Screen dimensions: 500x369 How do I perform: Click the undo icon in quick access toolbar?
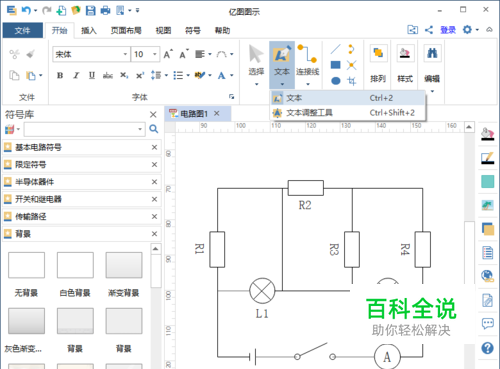pyautogui.click(x=26, y=10)
